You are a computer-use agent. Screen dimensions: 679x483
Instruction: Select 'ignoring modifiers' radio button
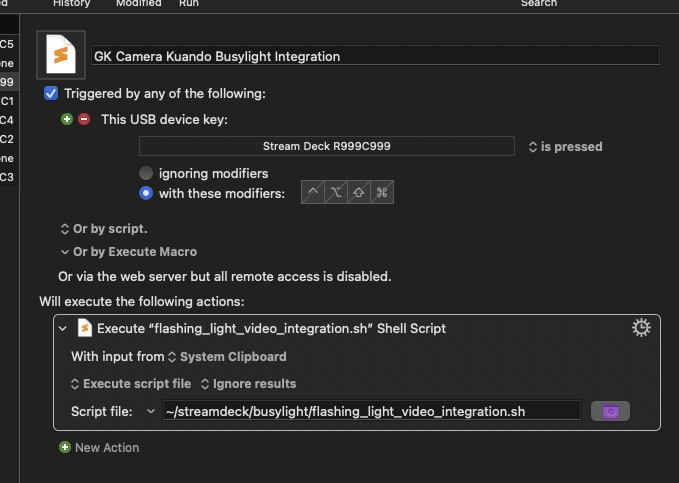point(146,173)
